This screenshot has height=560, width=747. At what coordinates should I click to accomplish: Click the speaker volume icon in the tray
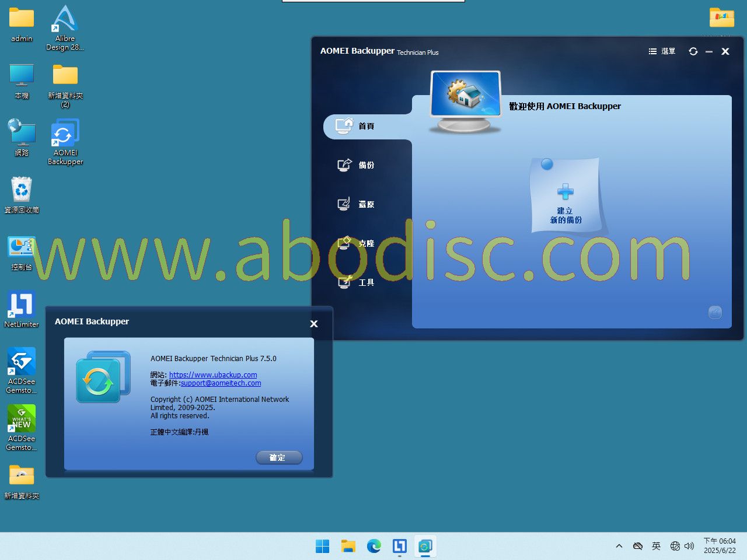689,546
